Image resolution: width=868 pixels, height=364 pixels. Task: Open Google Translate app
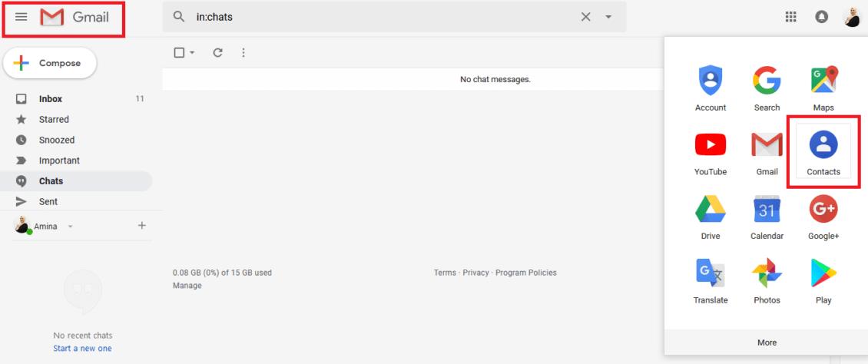711,278
